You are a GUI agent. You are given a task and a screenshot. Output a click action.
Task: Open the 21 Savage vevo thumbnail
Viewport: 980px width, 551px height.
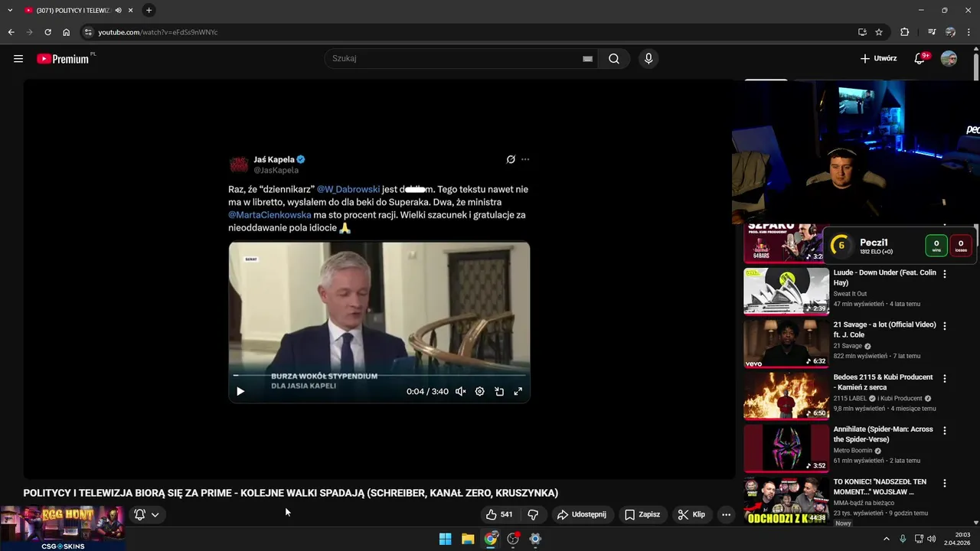(786, 343)
